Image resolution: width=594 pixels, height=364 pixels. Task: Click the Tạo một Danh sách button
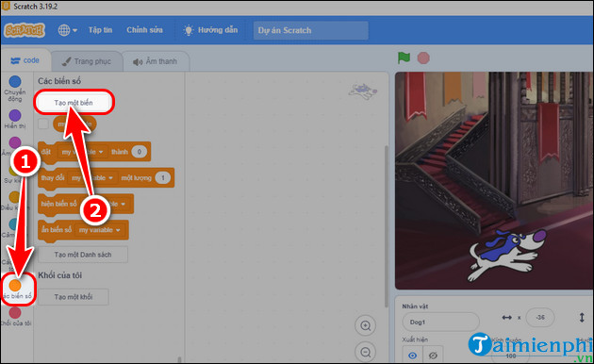83,255
